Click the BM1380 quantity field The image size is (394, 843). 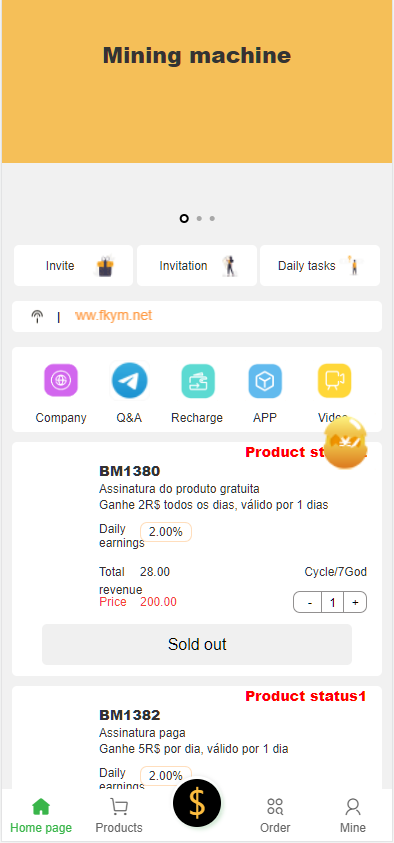coord(333,603)
